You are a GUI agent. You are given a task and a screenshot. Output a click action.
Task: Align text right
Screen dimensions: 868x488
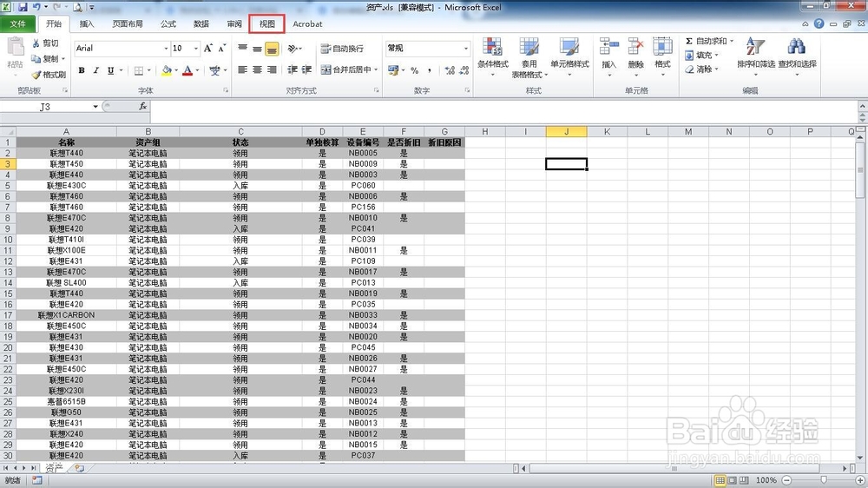click(272, 69)
